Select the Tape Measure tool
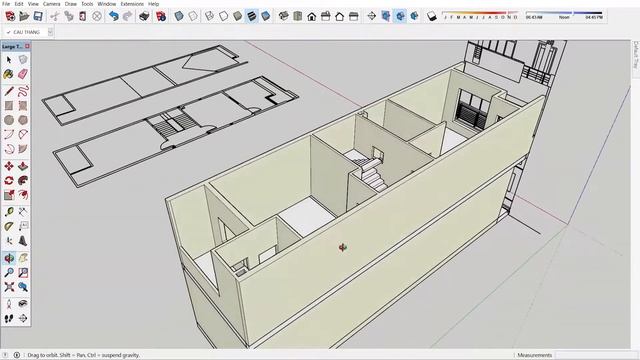The width and height of the screenshot is (640, 360). [x=9, y=211]
